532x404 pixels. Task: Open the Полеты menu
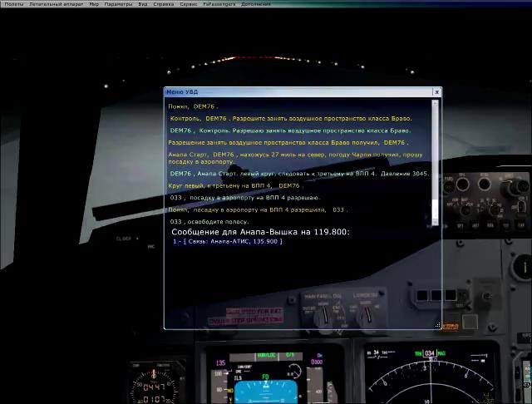pos(14,4)
